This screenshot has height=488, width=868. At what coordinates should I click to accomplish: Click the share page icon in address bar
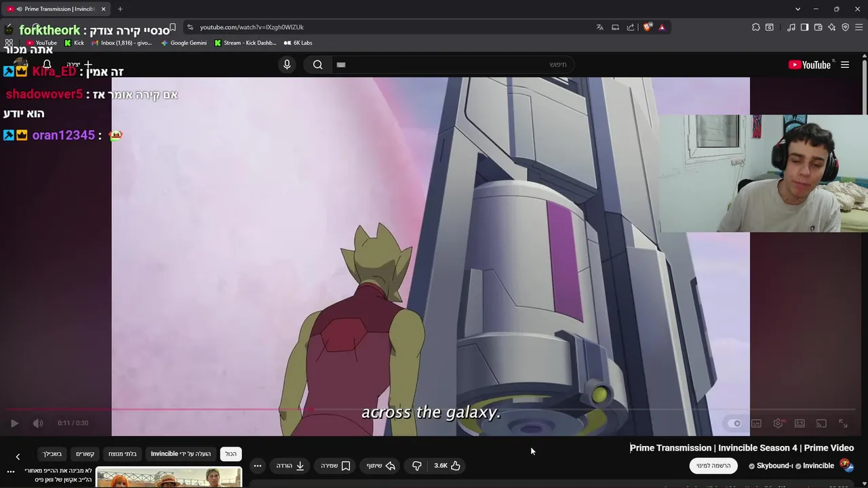pyautogui.click(x=631, y=27)
